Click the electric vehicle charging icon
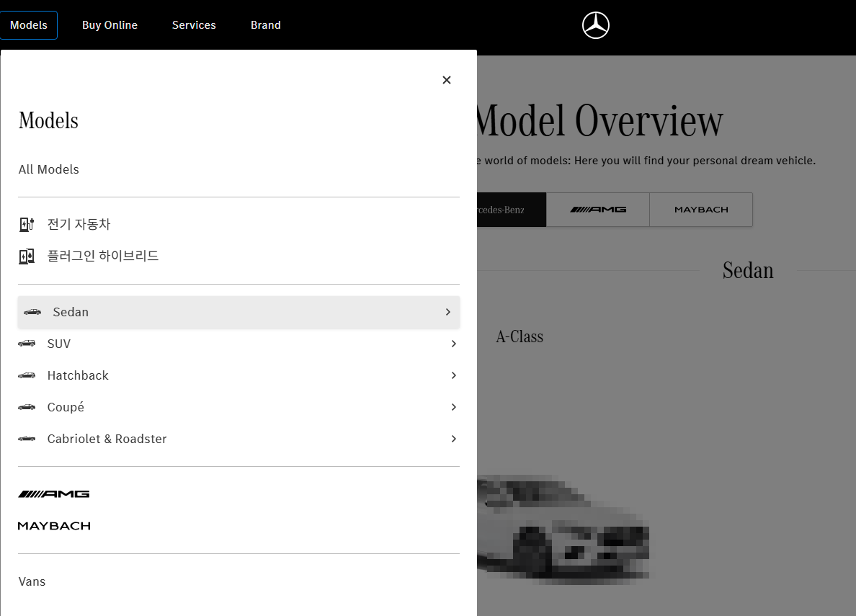 pos(27,225)
